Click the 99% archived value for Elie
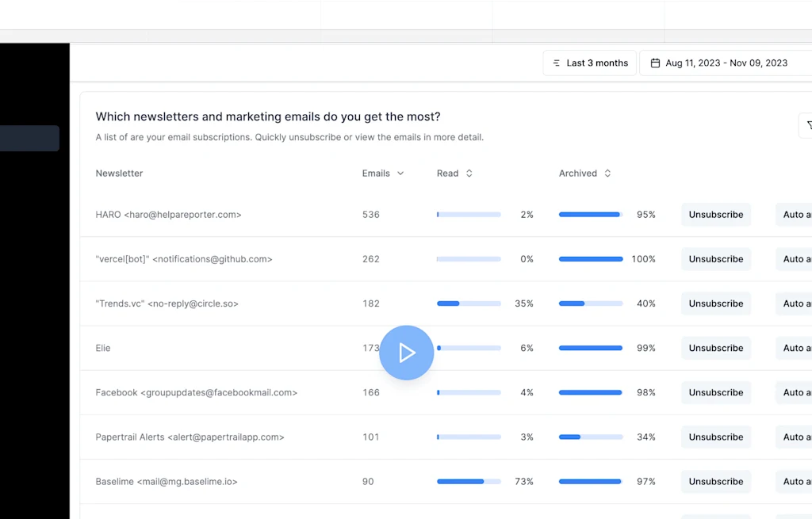The width and height of the screenshot is (812, 519). 645,348
